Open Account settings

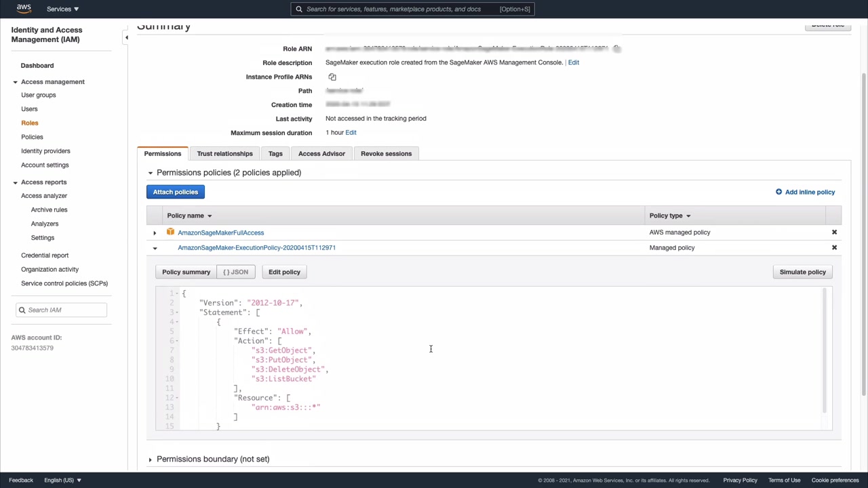[x=45, y=165]
